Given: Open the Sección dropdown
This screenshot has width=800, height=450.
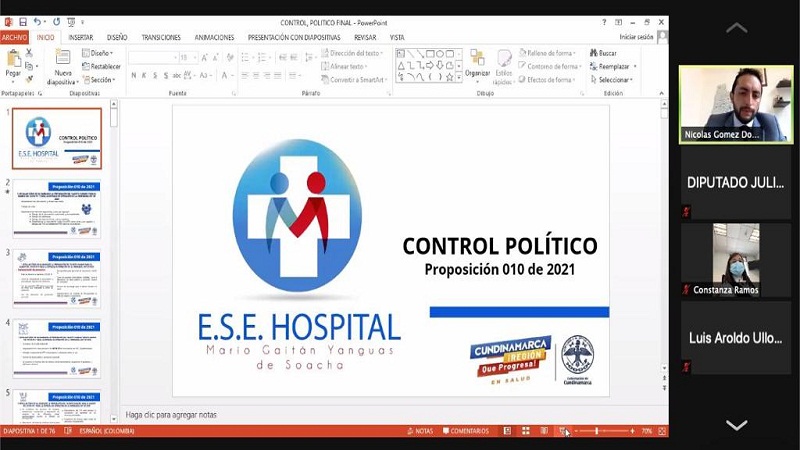Looking at the screenshot, I should point(99,80).
